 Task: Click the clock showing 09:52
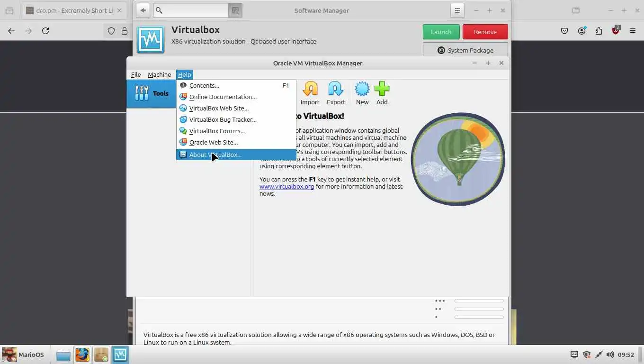coord(626,355)
